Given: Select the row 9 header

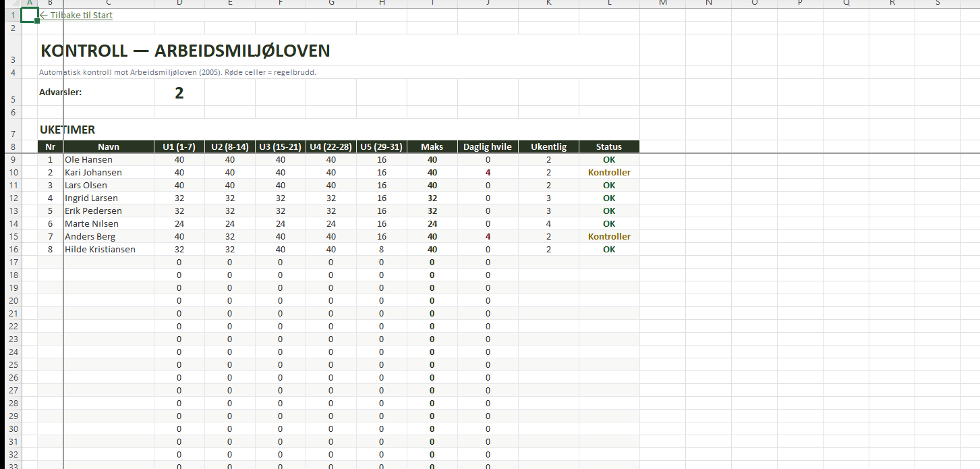Looking at the screenshot, I should (x=13, y=160).
